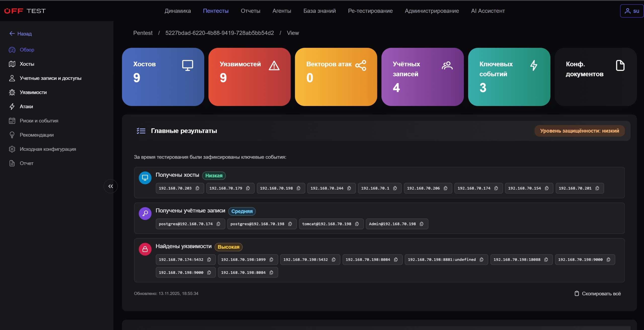Click the pentest ID breadcrumb 5227bdad-6220-4b88-9419-728ab5bb54d2
The height and width of the screenshot is (330, 644).
tap(220, 33)
